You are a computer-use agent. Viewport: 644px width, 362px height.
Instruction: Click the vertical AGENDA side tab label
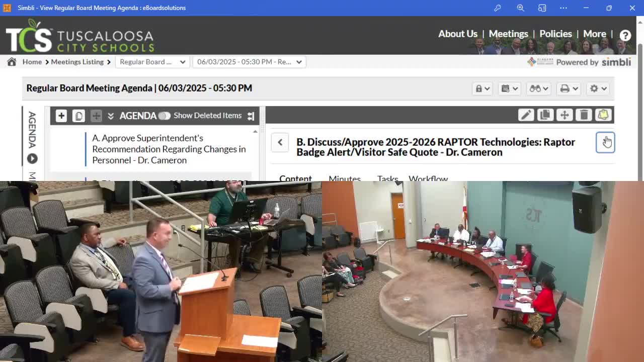[32, 129]
